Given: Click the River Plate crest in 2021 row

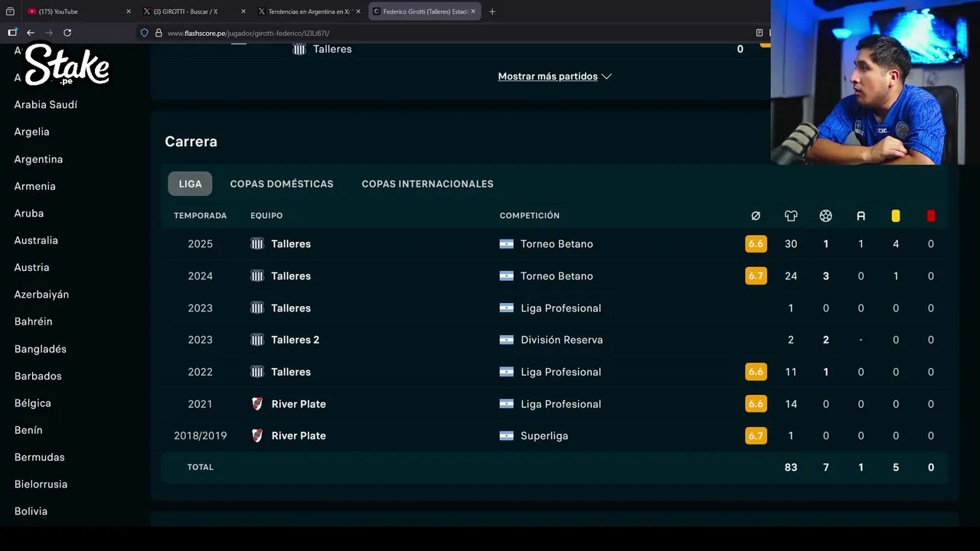Looking at the screenshot, I should point(257,404).
